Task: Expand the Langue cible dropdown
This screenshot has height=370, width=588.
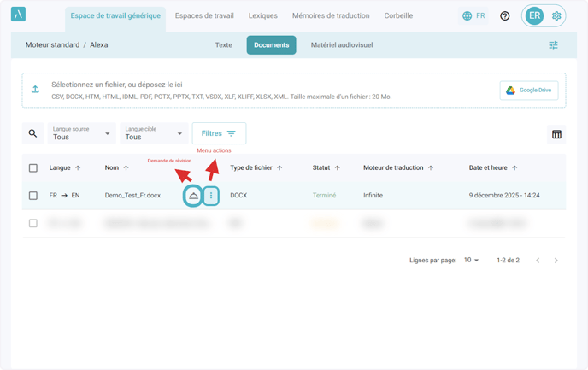Action: pyautogui.click(x=154, y=133)
